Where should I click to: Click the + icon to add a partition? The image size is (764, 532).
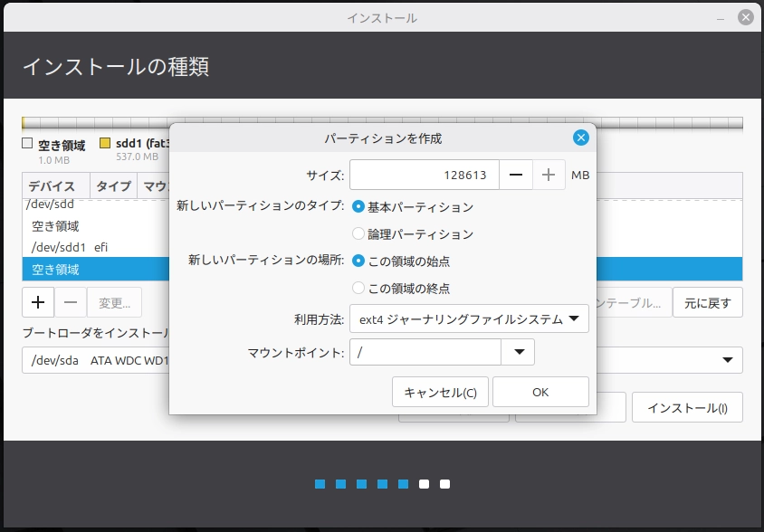point(37,301)
